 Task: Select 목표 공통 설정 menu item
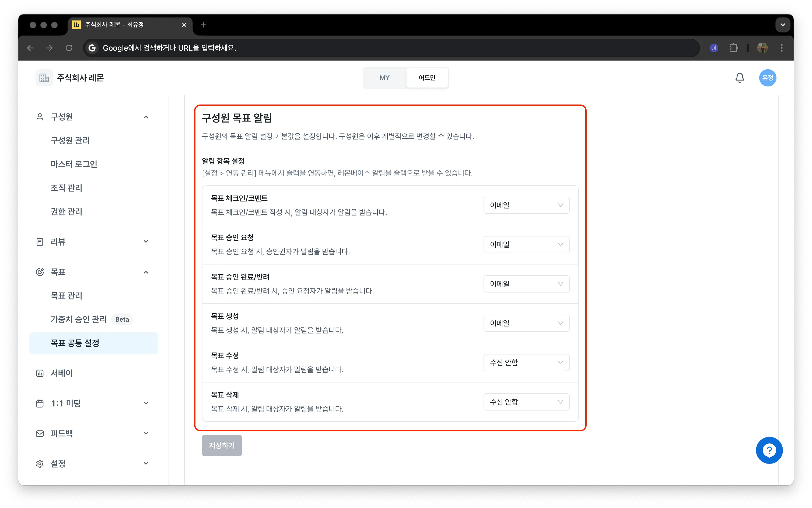[x=93, y=343]
